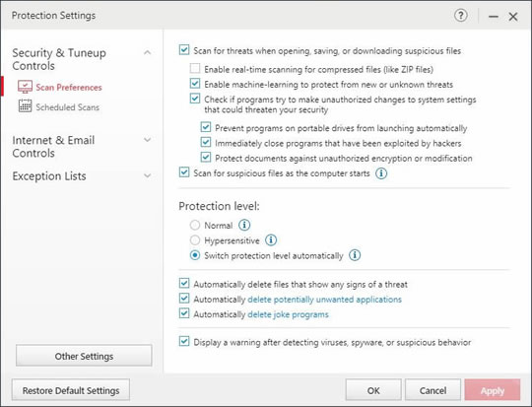The width and height of the screenshot is (532, 407).
Task: Select the Hypersensitive protection level
Action: point(195,240)
